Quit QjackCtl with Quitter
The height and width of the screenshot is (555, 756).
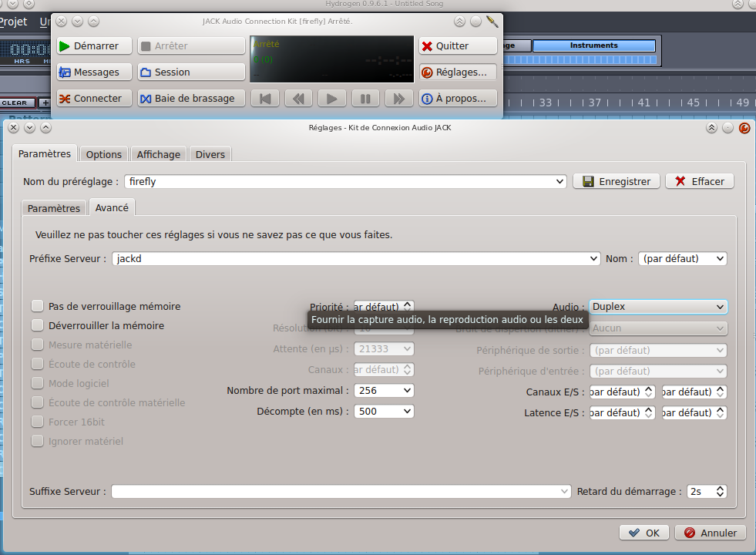coord(458,45)
